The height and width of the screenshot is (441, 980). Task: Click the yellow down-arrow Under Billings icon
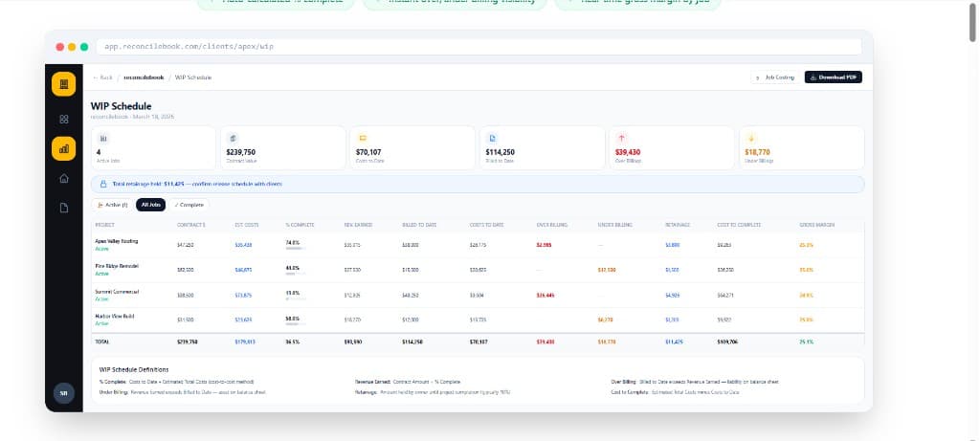coord(751,137)
